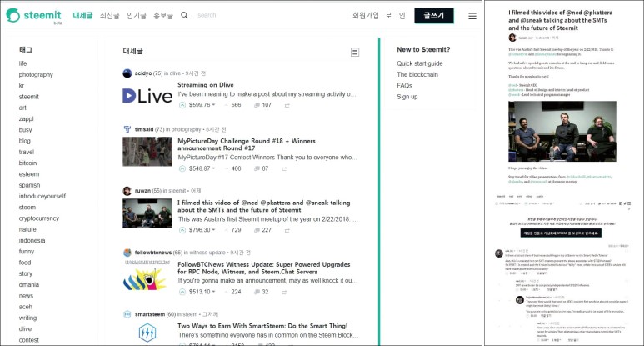Click acidyo's avatar icon
The image size is (644, 346).
[x=127, y=73]
